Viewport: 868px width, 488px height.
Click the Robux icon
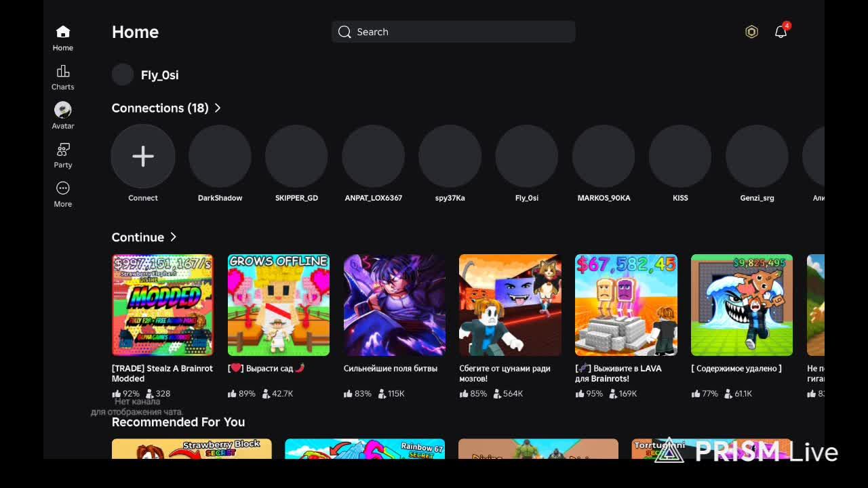pos(751,32)
